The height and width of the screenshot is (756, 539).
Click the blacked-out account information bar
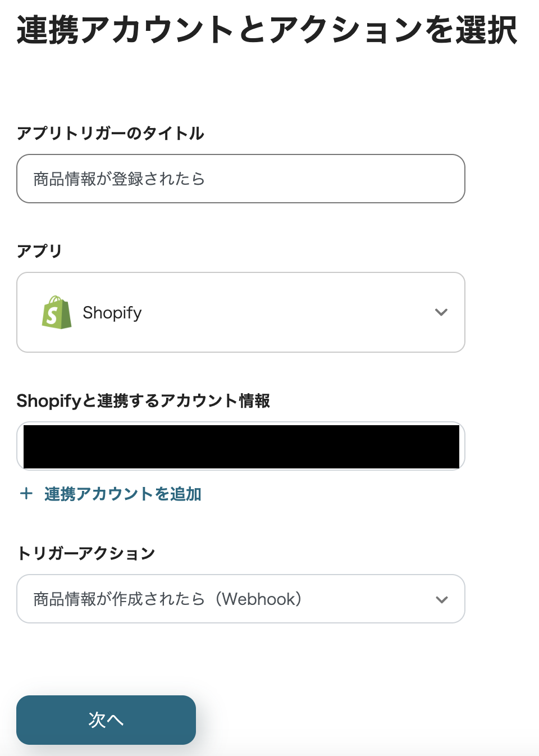click(240, 446)
